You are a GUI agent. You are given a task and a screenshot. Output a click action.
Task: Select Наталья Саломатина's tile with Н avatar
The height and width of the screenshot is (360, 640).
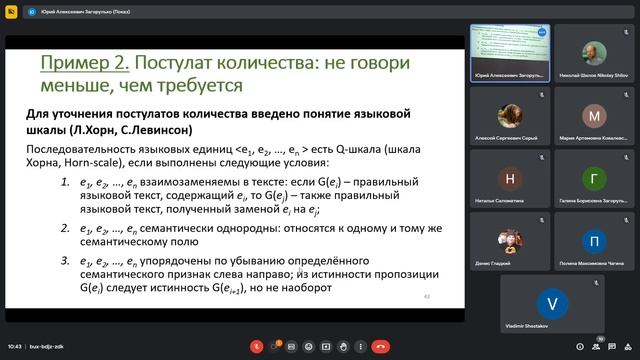pyautogui.click(x=510, y=179)
